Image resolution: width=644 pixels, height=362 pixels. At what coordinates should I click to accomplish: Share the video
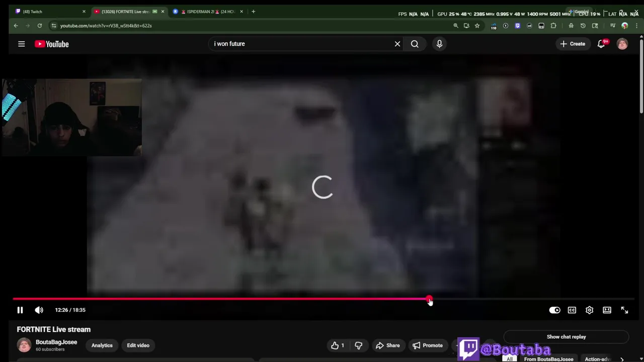pos(387,345)
